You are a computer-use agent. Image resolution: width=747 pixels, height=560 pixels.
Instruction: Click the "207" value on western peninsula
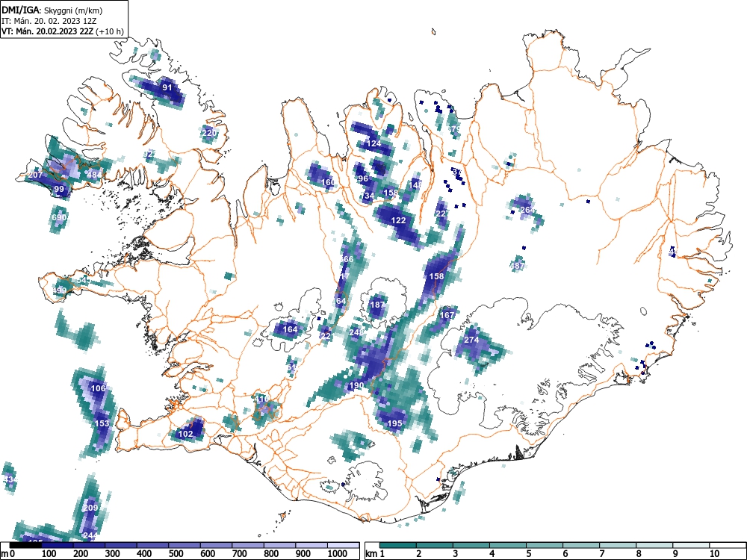(35, 175)
